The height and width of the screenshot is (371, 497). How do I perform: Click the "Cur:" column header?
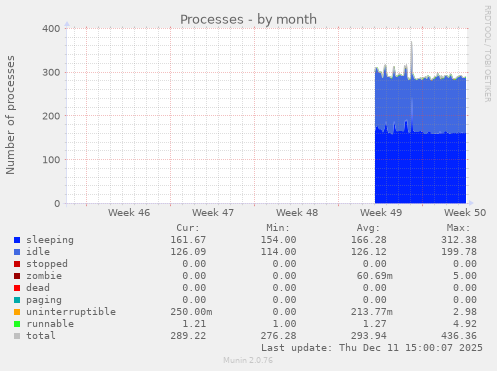tap(188, 228)
